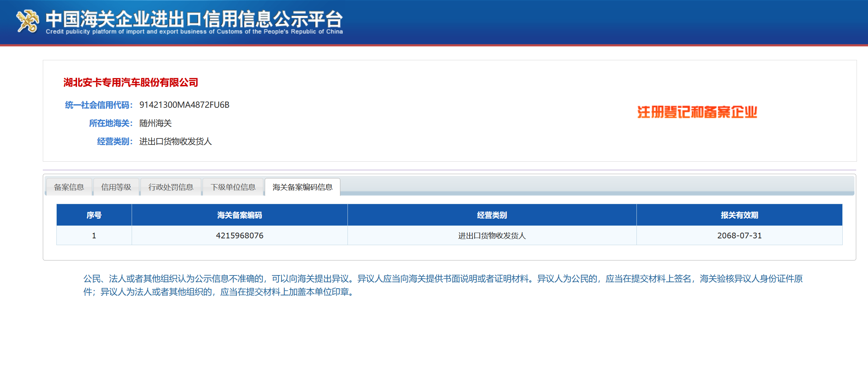868x380 pixels.
Task: Open the 备案信息 tab
Action: [69, 187]
